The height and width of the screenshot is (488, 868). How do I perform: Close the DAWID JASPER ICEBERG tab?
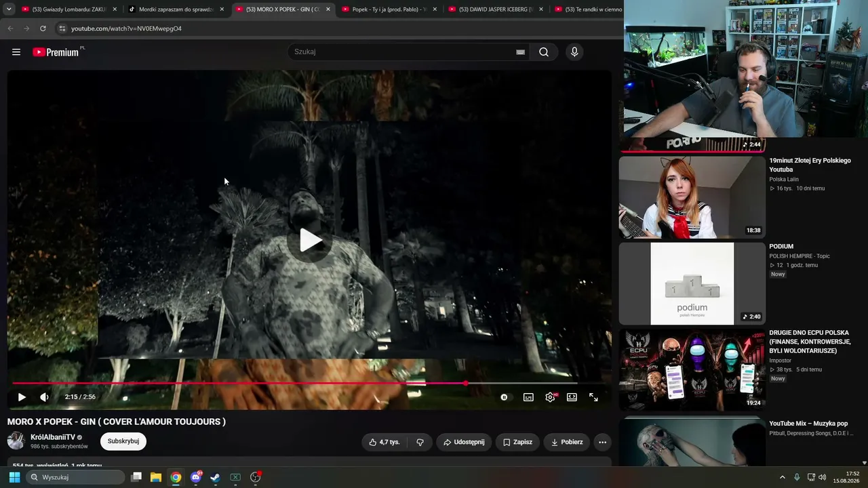click(541, 9)
